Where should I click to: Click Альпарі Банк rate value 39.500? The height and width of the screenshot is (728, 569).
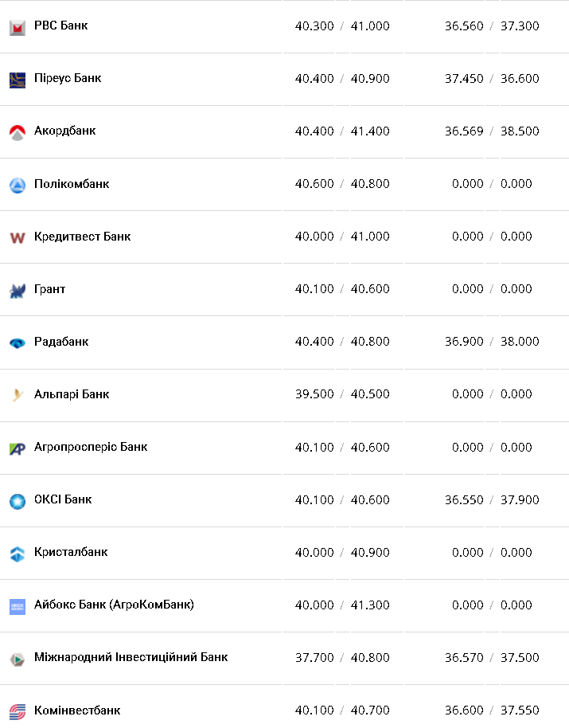(314, 394)
